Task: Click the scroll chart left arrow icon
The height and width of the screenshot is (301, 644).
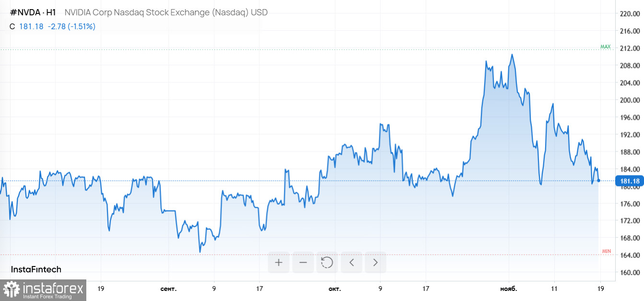Action: tap(351, 262)
